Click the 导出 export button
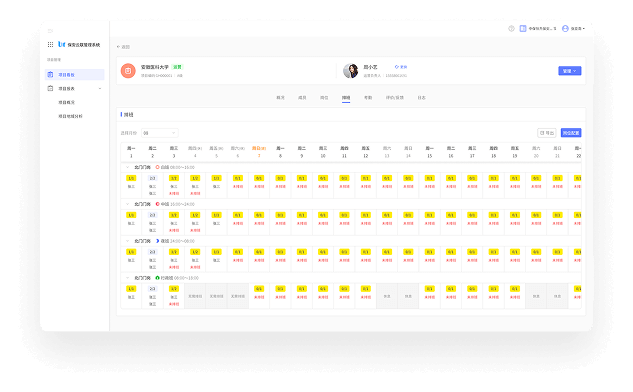The height and width of the screenshot is (392, 633). coord(547,133)
